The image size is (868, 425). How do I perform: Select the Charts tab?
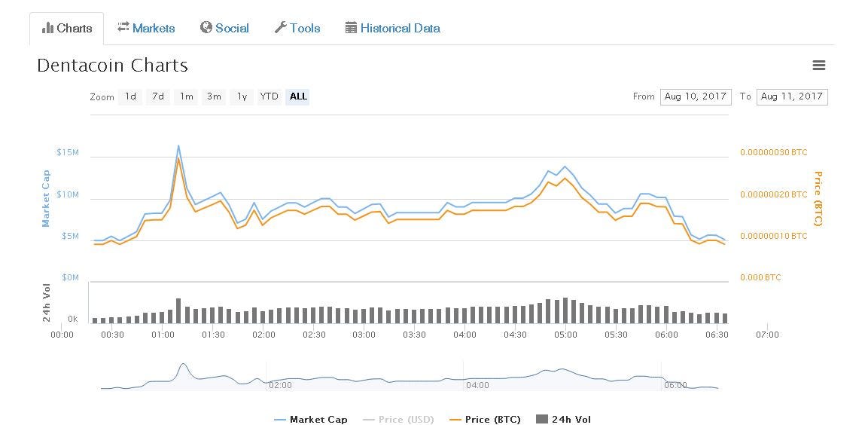point(67,29)
